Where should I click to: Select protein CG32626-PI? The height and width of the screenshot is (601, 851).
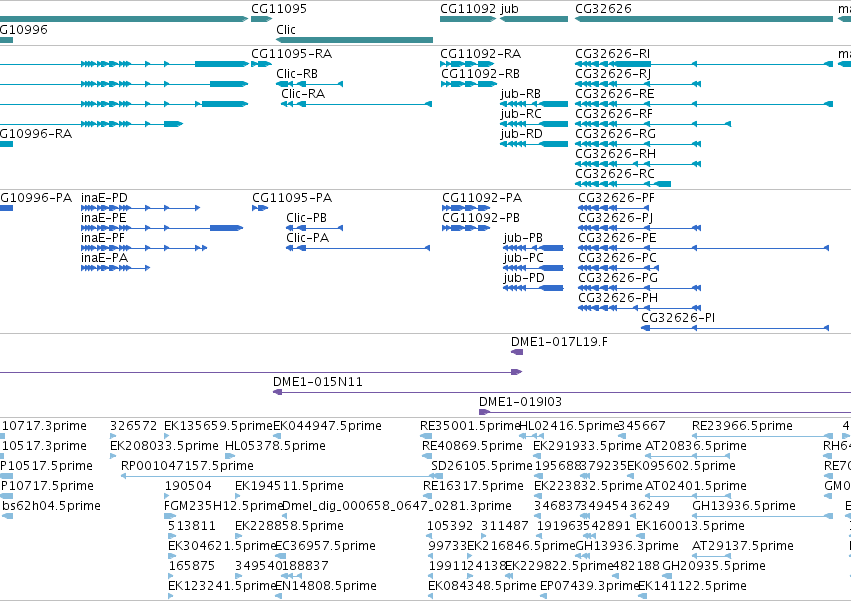tap(678, 318)
